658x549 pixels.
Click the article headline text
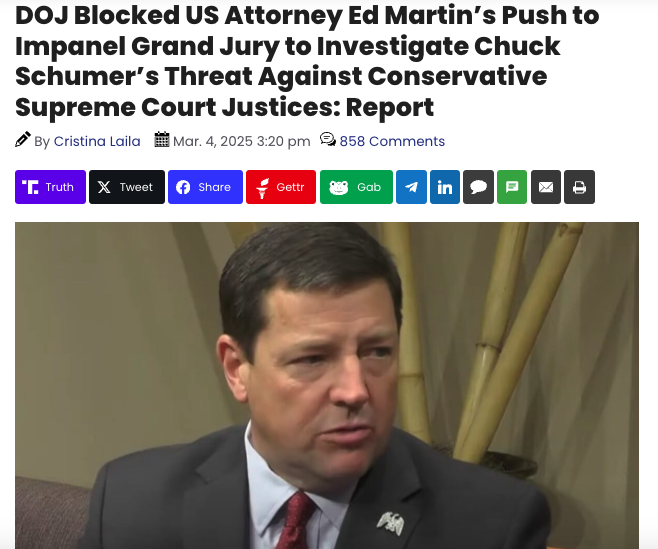tap(307, 61)
